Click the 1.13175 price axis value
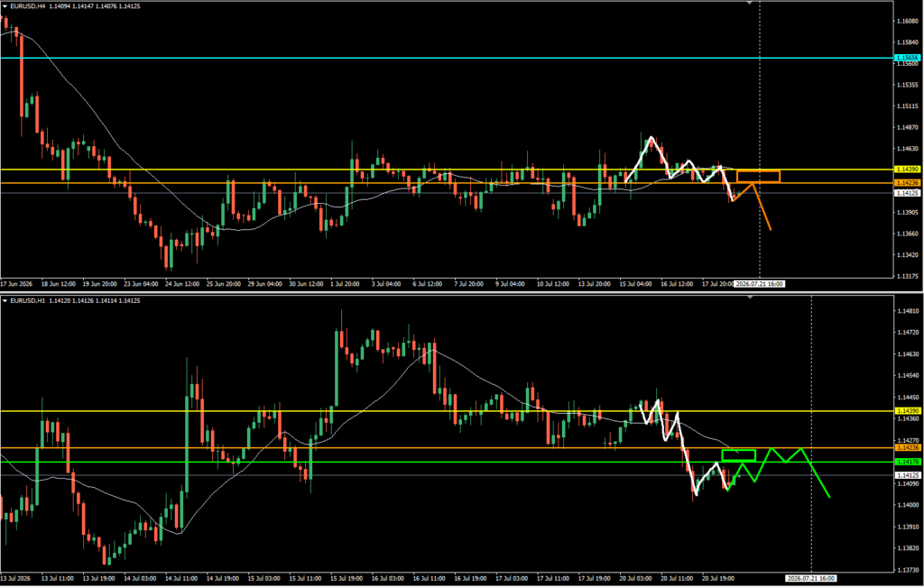The width and height of the screenshot is (924, 587). [908, 276]
